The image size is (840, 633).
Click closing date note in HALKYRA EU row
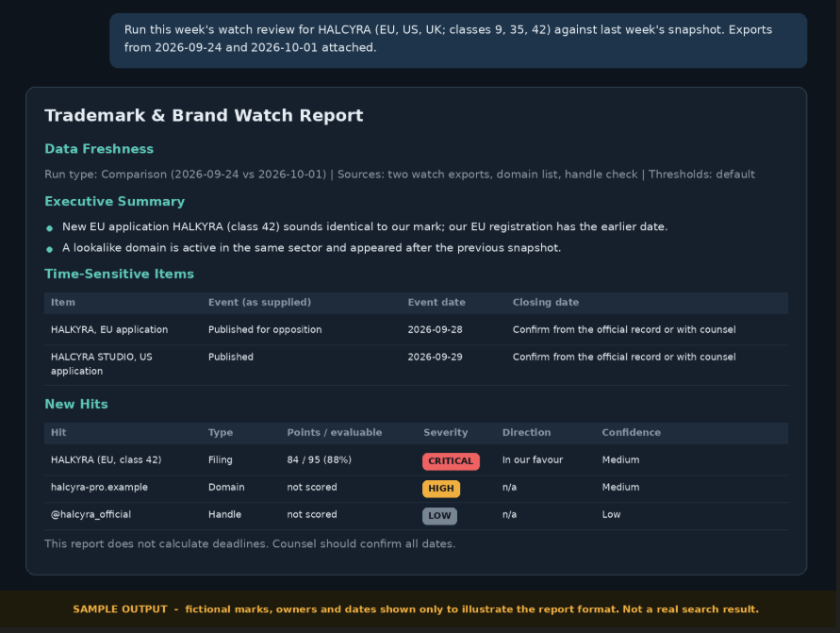624,329
